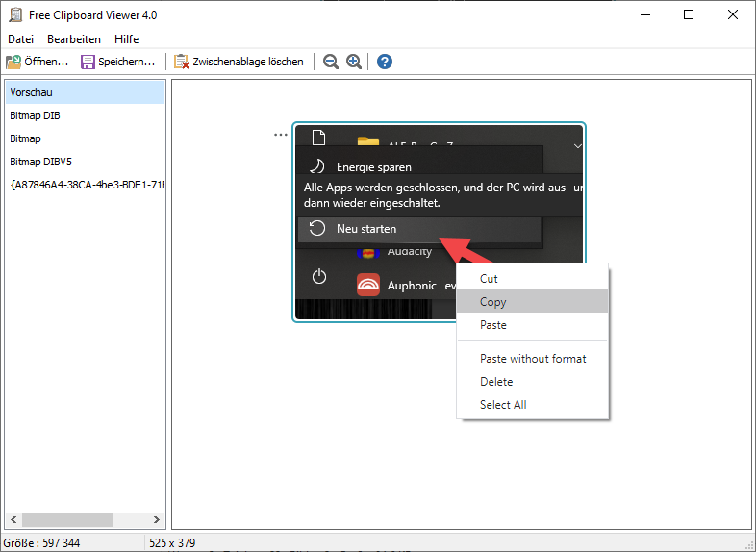Select the {A87846A4-38CA... format entry
The image size is (756, 552).
pos(85,185)
